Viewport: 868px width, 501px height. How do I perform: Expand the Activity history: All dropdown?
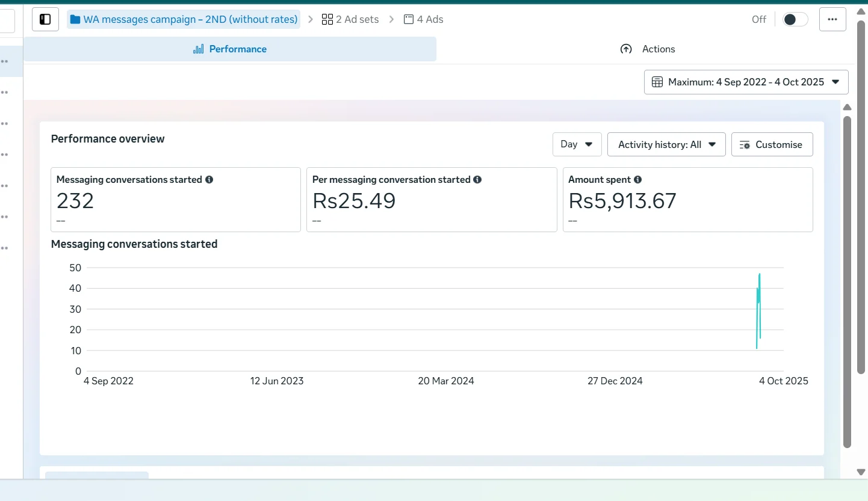click(666, 144)
